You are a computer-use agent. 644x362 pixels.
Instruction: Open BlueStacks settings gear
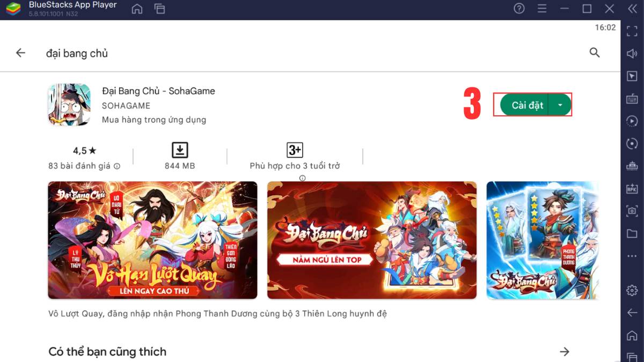pyautogui.click(x=632, y=290)
